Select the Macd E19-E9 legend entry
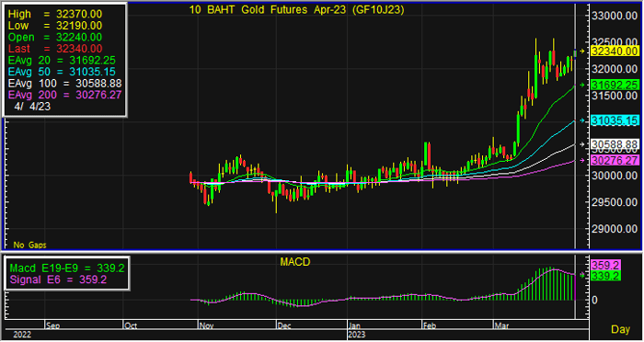Image resolution: width=644 pixels, height=342 pixels. [x=67, y=268]
